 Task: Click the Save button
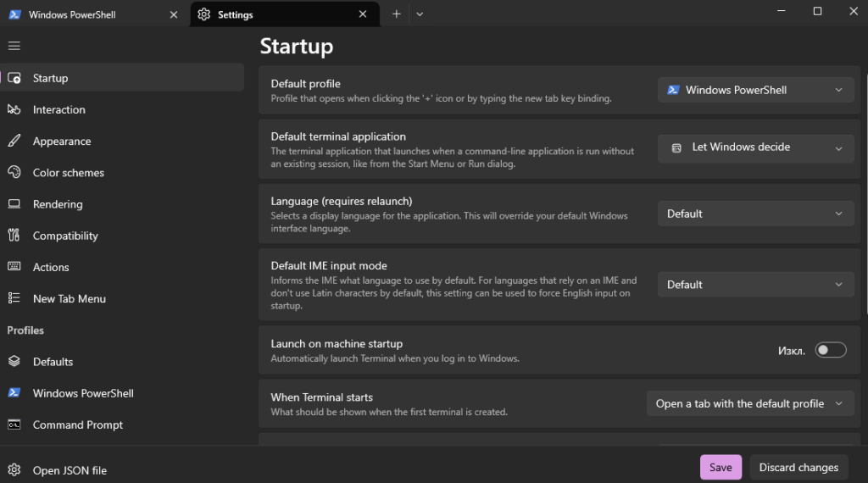tap(721, 467)
